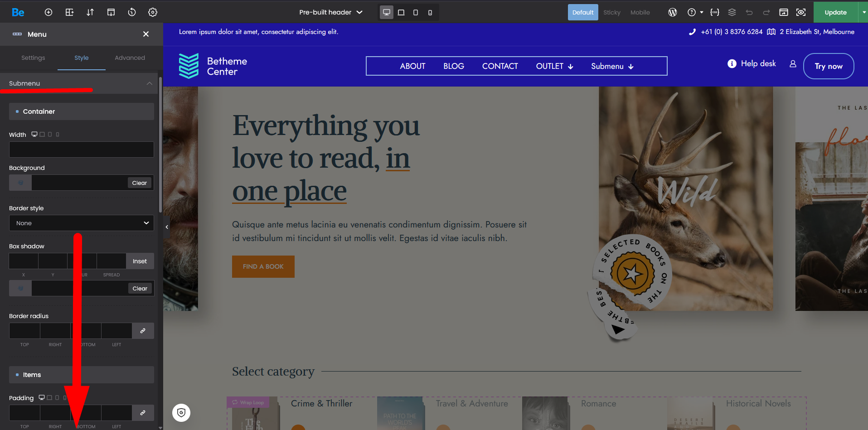
Task: Open the WordPress dashboard icon
Action: point(673,12)
